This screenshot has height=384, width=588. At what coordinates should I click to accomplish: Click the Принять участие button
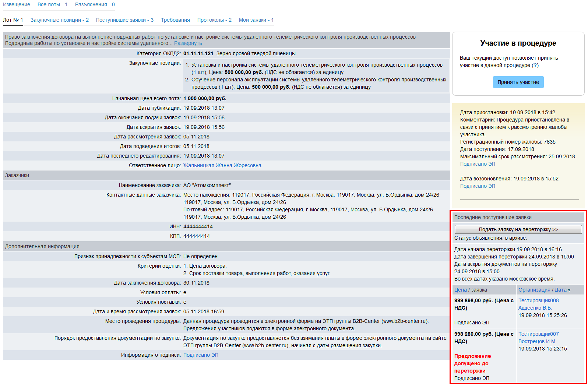(x=518, y=82)
